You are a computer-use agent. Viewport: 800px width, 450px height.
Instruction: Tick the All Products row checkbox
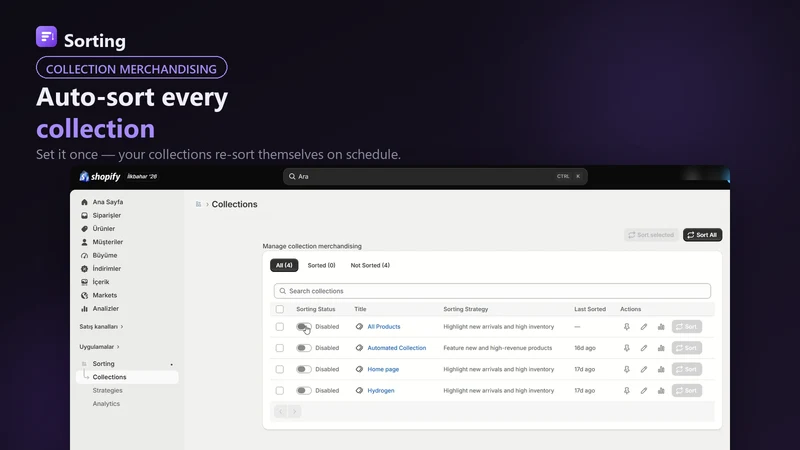[x=280, y=327]
